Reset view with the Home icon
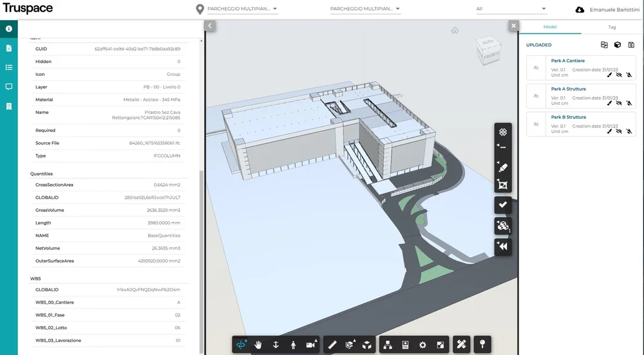The image size is (644, 355). pos(455,30)
